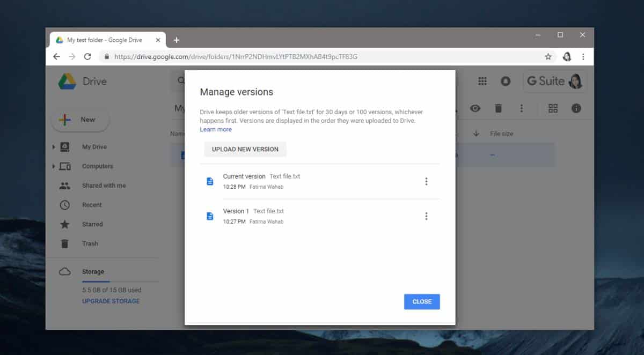
Task: Open the options menu for Version 1
Action: pyautogui.click(x=426, y=216)
